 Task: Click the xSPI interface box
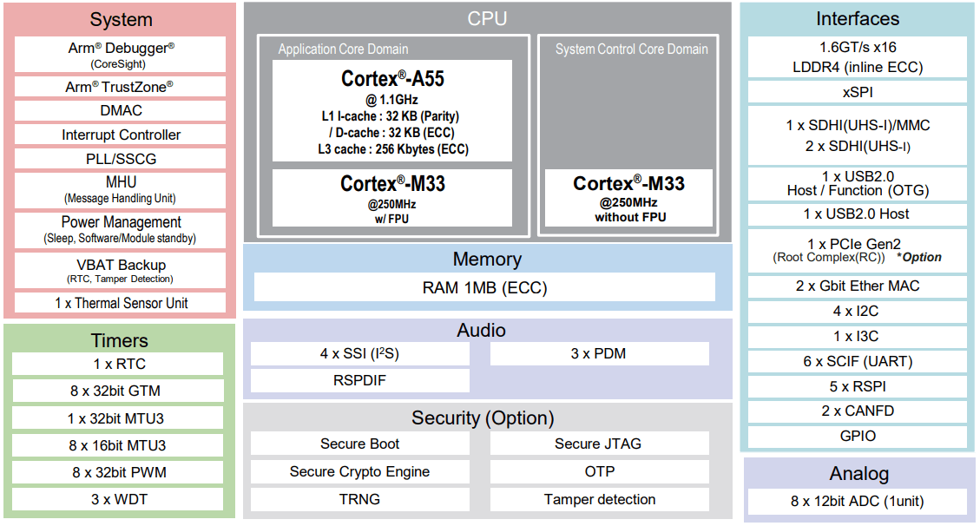tap(857, 92)
